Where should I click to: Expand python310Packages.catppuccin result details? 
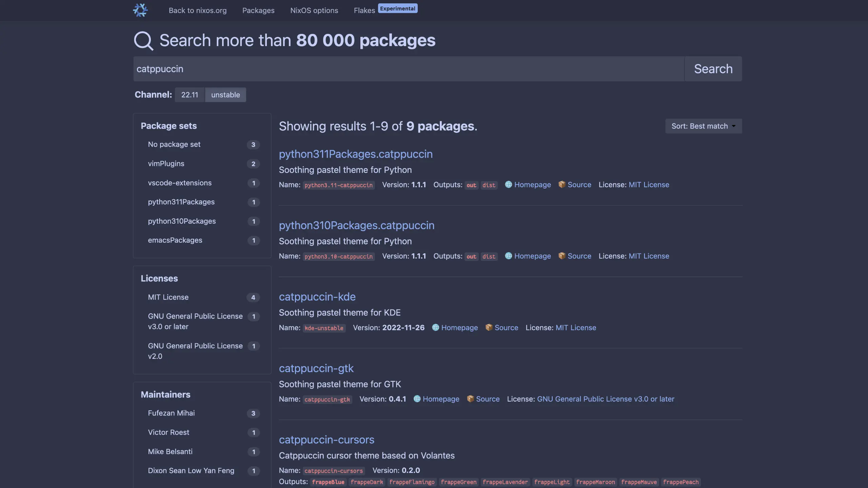(356, 225)
